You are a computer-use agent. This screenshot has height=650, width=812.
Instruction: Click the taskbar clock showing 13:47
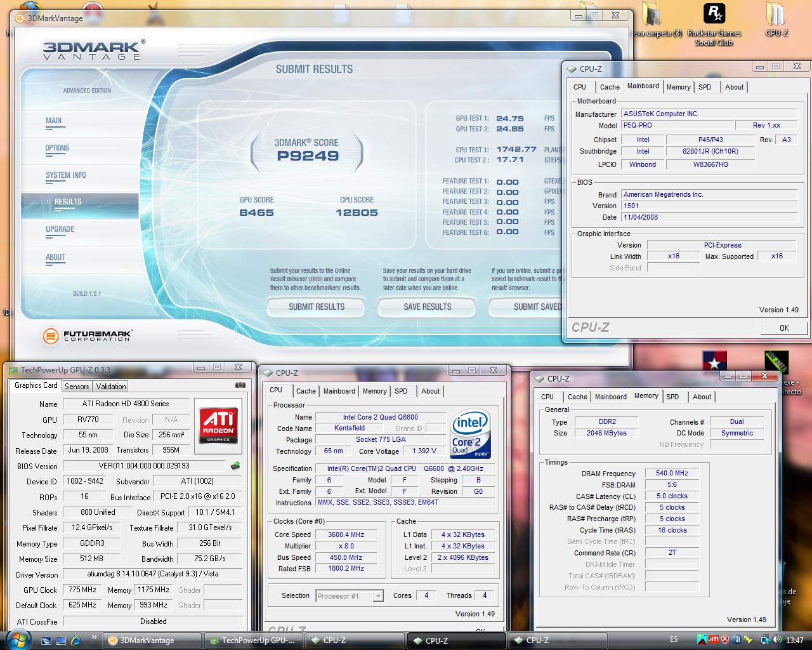coord(794,640)
